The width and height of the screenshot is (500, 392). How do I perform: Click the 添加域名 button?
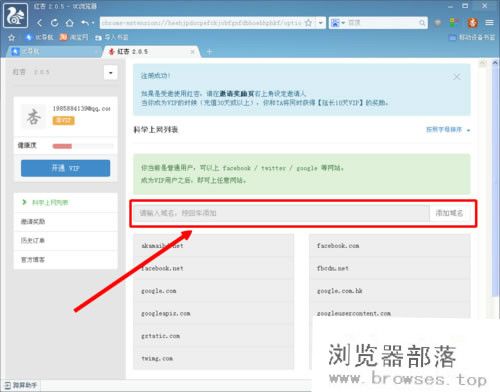click(450, 213)
